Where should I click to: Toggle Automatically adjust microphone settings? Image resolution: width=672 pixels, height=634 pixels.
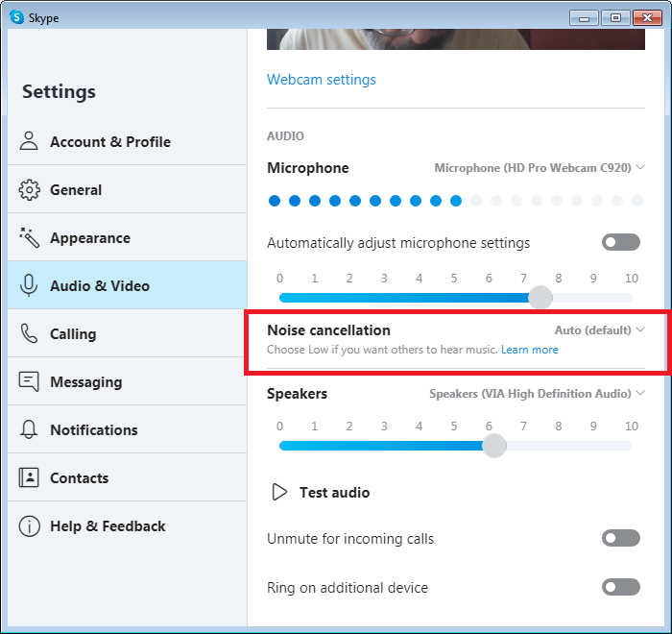coord(620,242)
